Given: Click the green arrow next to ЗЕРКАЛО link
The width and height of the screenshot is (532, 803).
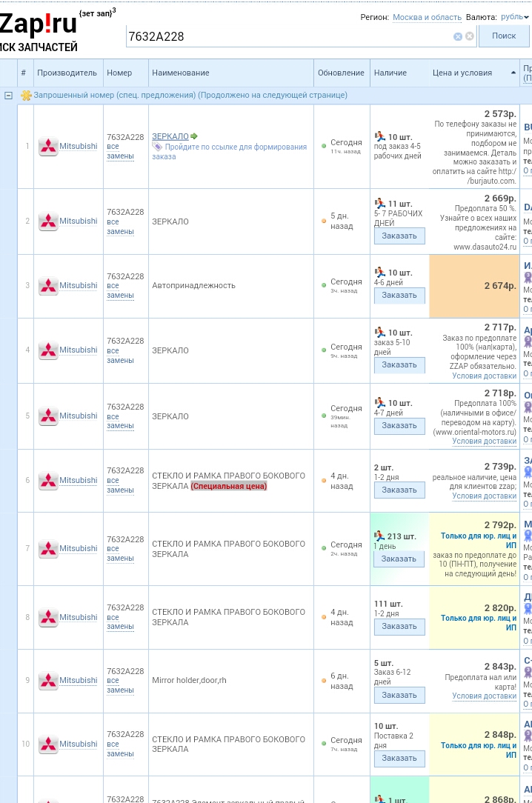Looking at the screenshot, I should click(x=194, y=136).
